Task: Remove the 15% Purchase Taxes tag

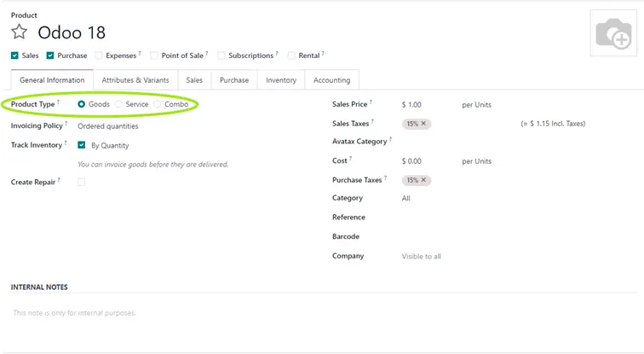Action: [x=423, y=180]
